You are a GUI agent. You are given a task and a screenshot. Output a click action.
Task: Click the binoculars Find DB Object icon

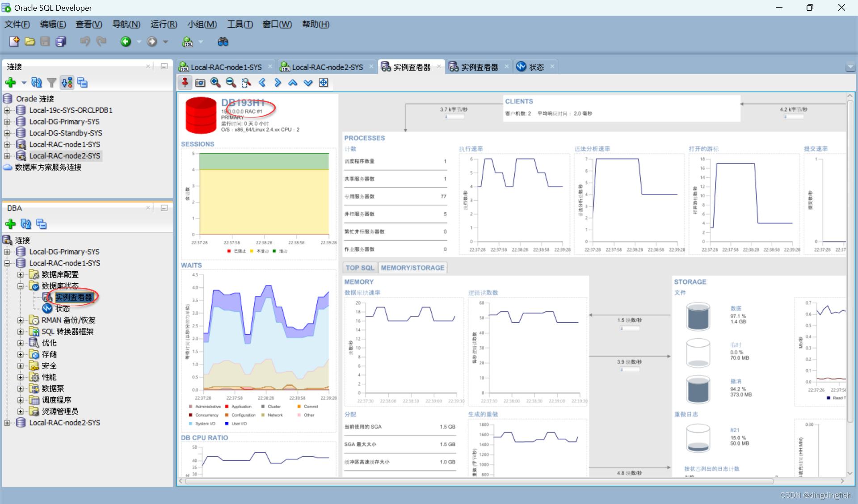[x=223, y=42]
